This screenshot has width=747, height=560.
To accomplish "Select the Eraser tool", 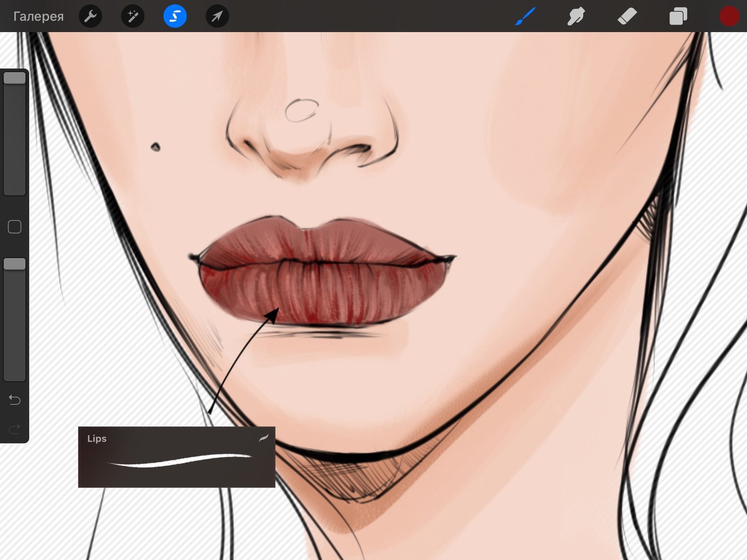I will 627,16.
